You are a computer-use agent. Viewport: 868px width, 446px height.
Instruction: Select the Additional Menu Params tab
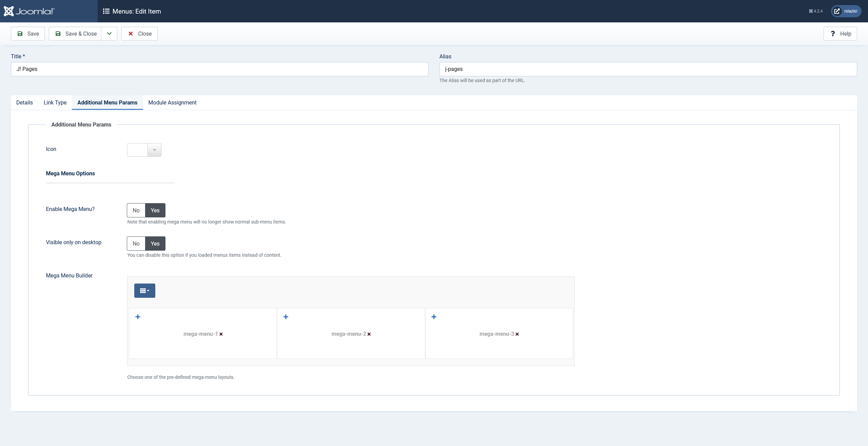coord(107,102)
